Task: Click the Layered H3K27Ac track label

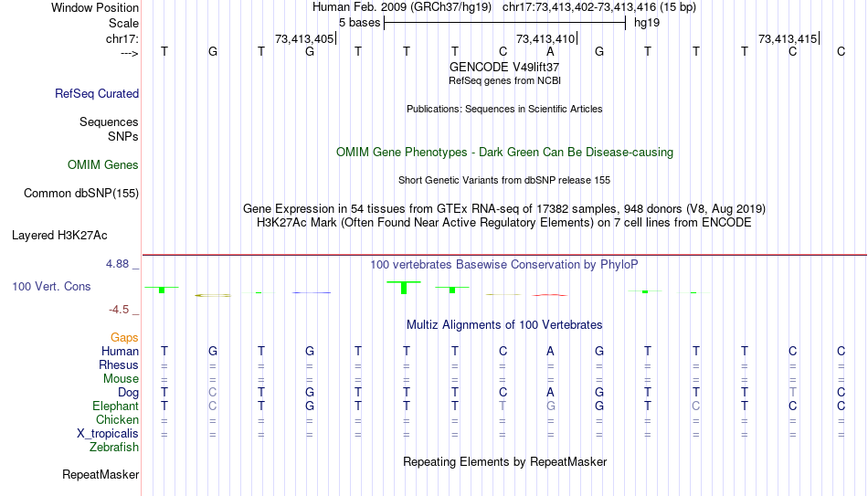Action: click(59, 236)
